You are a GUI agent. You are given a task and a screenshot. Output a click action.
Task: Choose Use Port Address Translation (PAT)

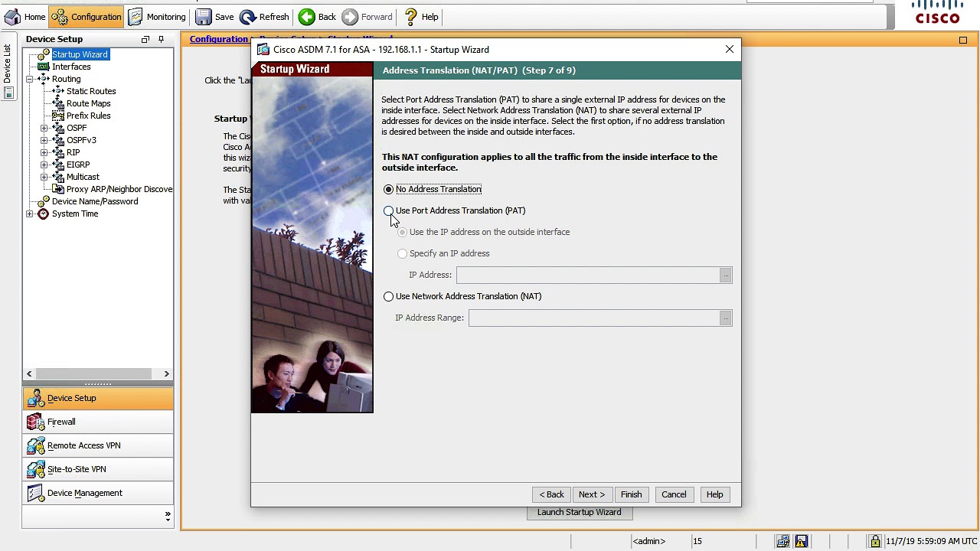point(389,210)
